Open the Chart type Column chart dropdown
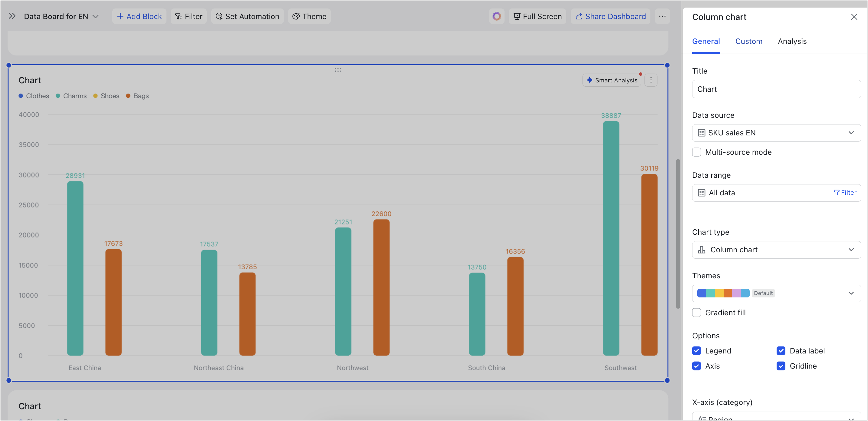Viewport: 868px width, 421px height. 776,250
